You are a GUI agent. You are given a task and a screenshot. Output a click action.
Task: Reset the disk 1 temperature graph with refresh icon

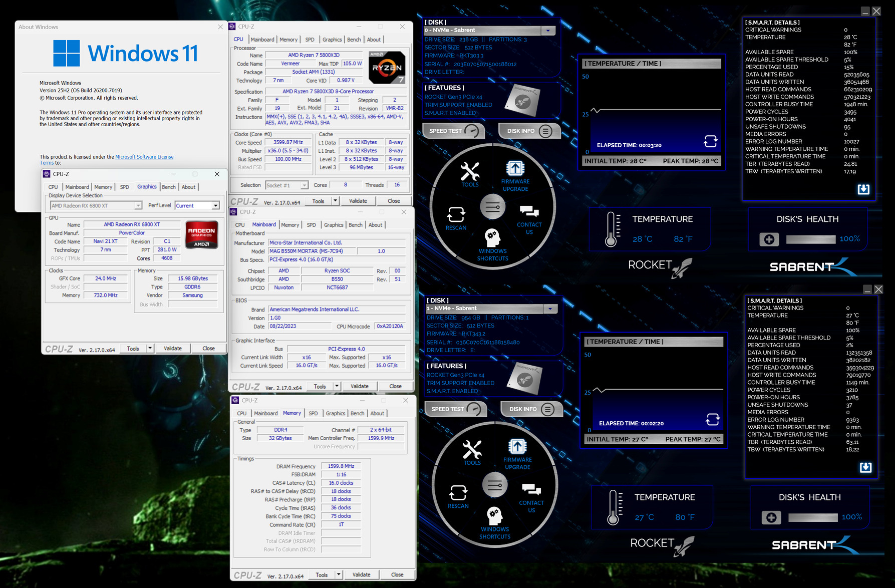713,419
